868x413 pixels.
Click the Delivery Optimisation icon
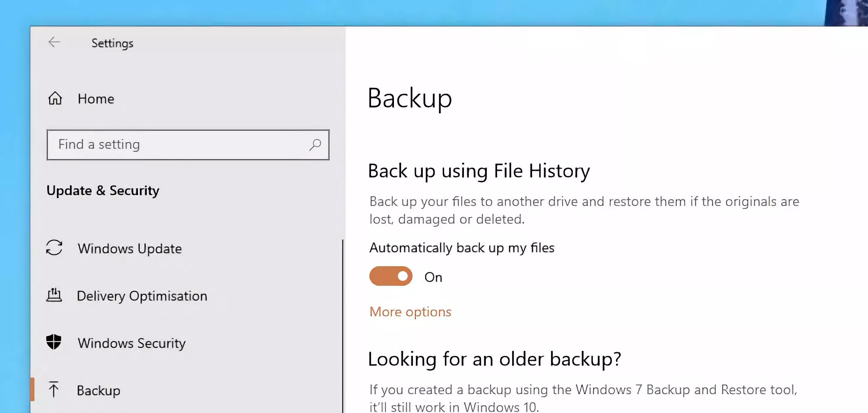(54, 295)
